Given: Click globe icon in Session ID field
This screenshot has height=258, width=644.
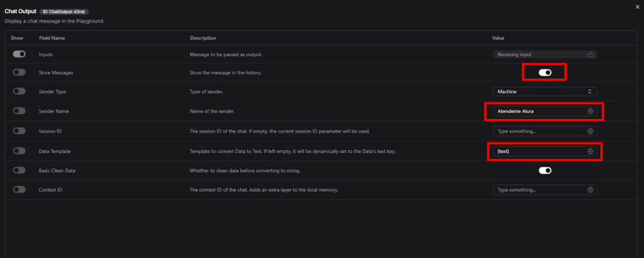Looking at the screenshot, I should (x=590, y=132).
